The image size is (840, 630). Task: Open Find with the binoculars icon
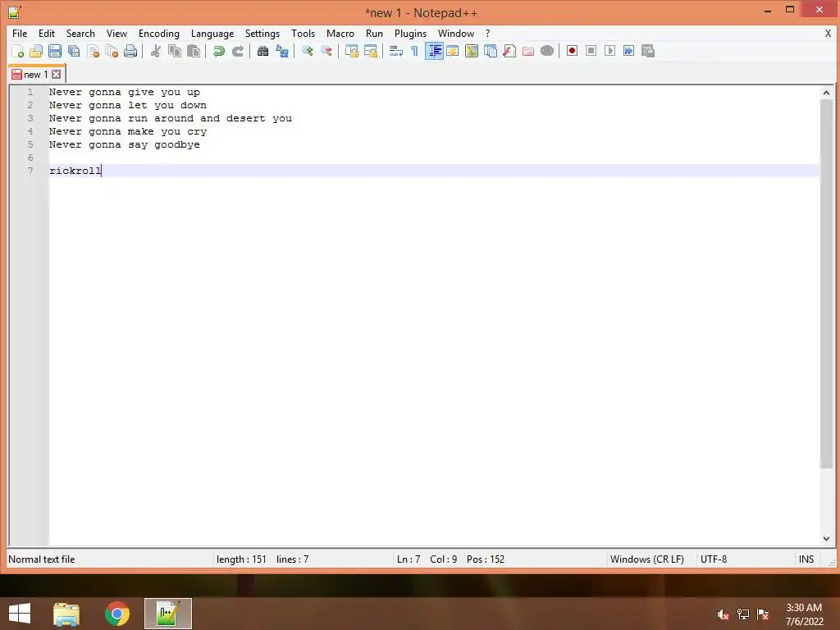pyautogui.click(x=262, y=51)
